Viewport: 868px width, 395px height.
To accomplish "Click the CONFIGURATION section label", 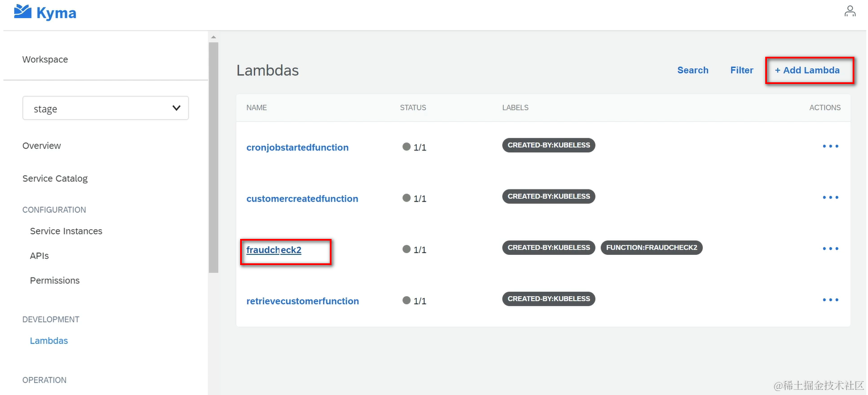I will (x=54, y=210).
